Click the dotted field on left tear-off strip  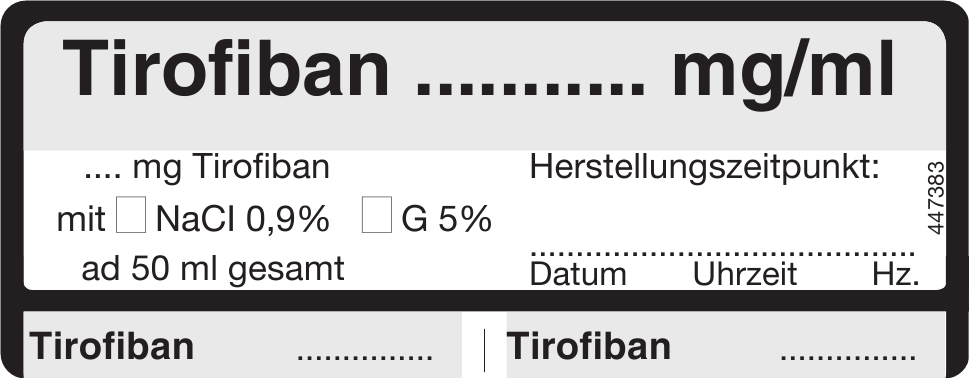(365, 357)
